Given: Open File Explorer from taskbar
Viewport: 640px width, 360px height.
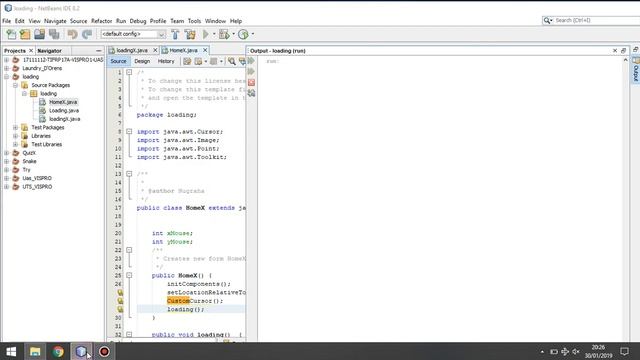Looking at the screenshot, I should coord(35,351).
